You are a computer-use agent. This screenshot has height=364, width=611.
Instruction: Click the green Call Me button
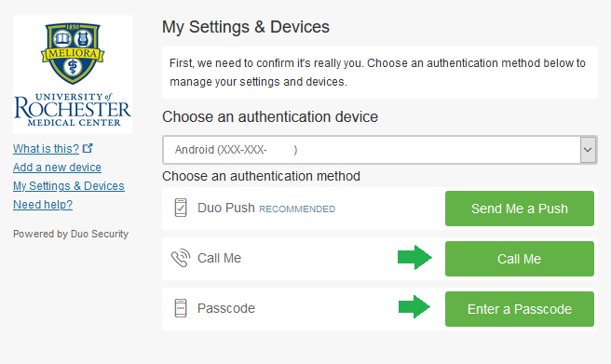tap(520, 259)
